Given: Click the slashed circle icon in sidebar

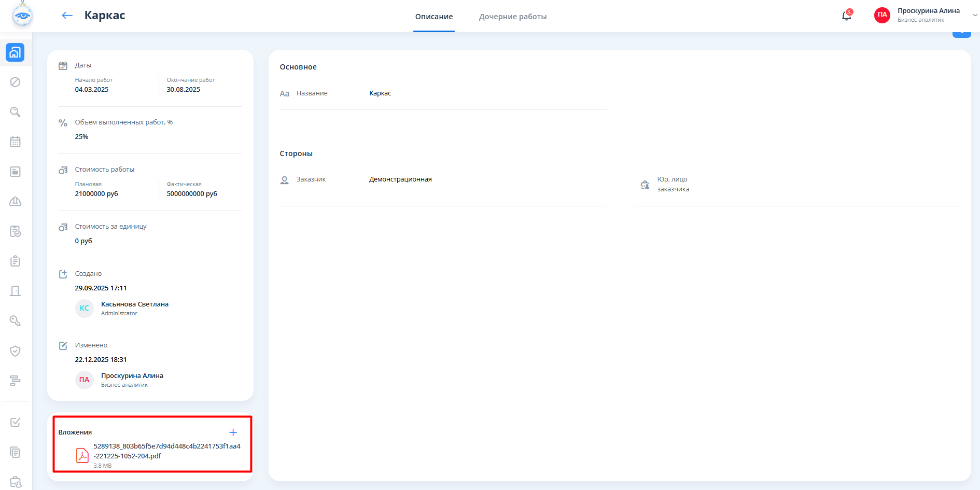Looking at the screenshot, I should (x=15, y=82).
